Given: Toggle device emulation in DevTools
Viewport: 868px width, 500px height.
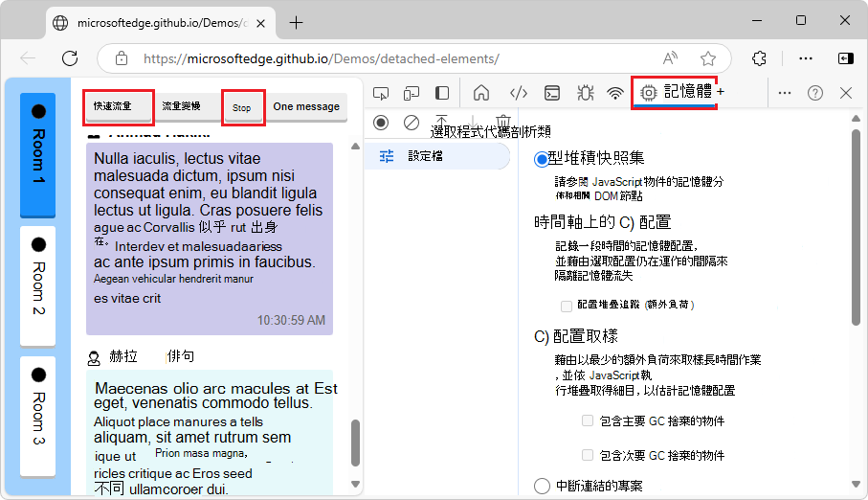Looking at the screenshot, I should (x=412, y=93).
